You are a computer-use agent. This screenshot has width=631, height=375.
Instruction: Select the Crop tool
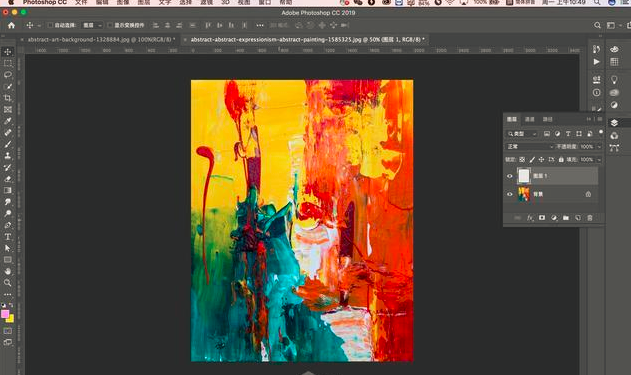click(x=8, y=98)
